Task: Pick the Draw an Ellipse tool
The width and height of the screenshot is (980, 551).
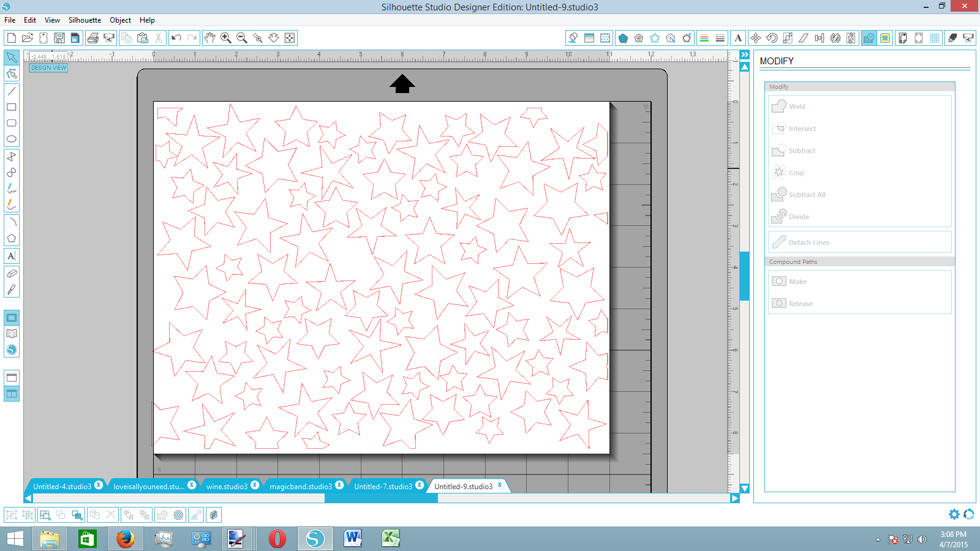Action: 12,139
